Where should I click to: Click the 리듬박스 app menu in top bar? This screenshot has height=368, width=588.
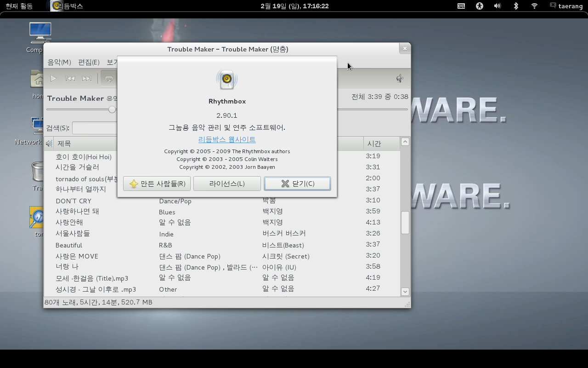click(x=67, y=6)
